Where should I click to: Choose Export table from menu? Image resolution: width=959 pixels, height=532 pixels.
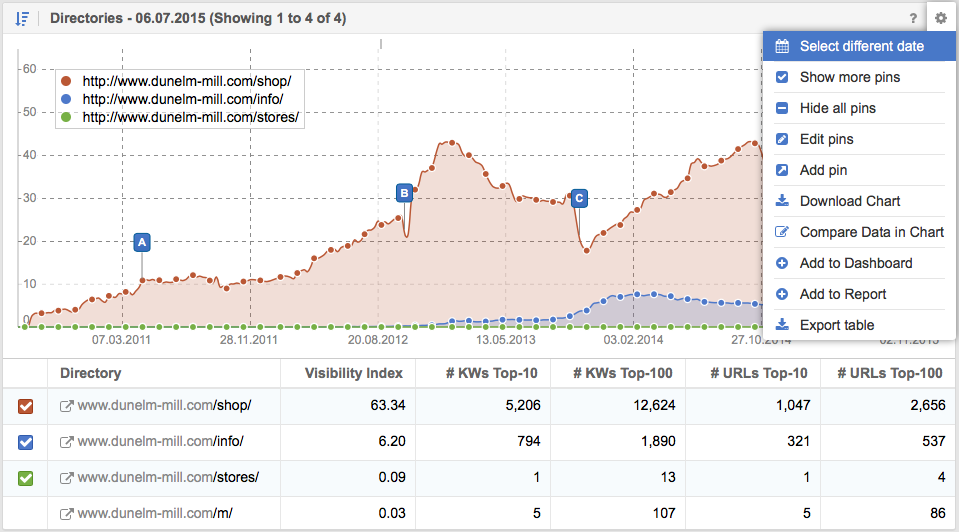pyautogui.click(x=836, y=325)
